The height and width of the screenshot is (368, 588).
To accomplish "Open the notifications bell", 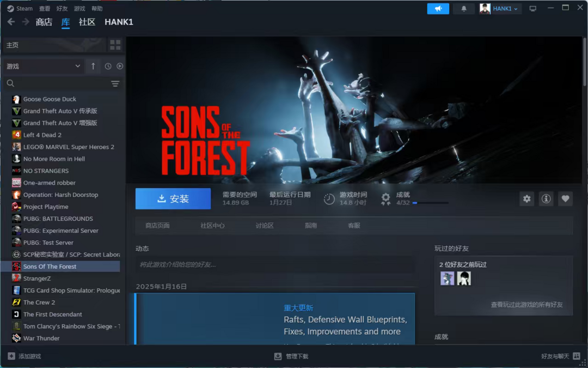I will tap(464, 9).
